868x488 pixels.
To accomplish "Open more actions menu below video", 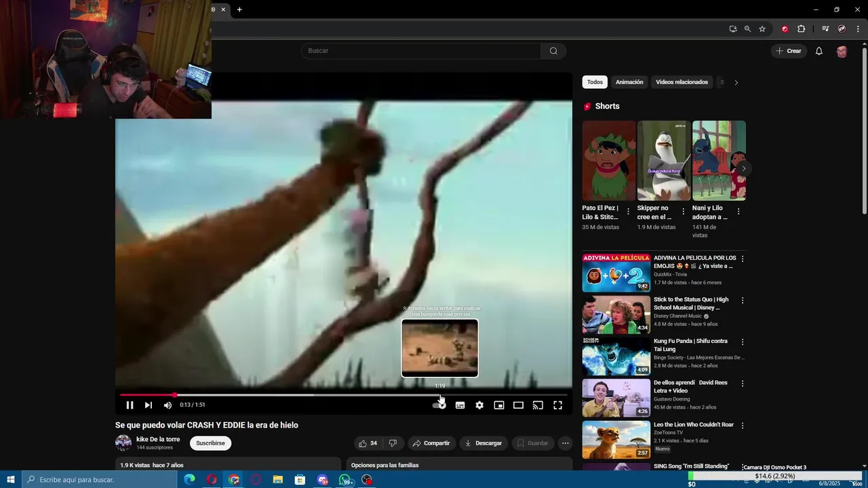I will click(x=565, y=443).
